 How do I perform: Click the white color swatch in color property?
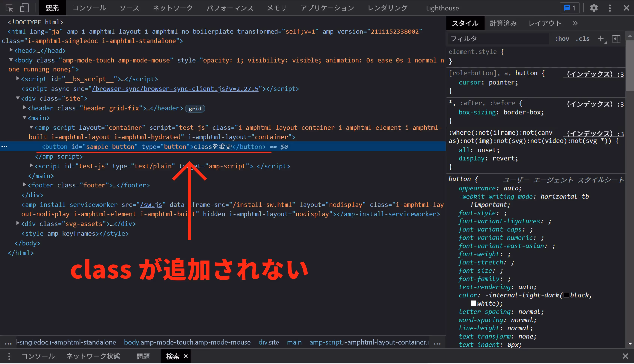point(473,303)
